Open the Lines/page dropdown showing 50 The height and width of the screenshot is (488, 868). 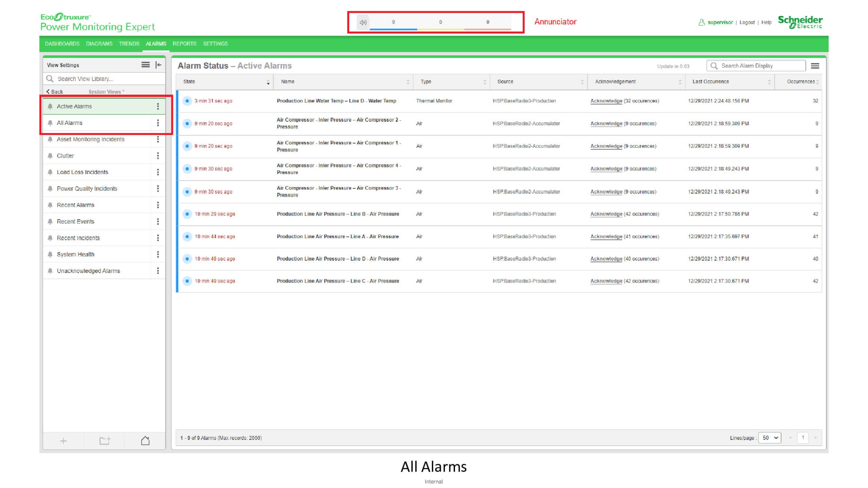pyautogui.click(x=770, y=438)
